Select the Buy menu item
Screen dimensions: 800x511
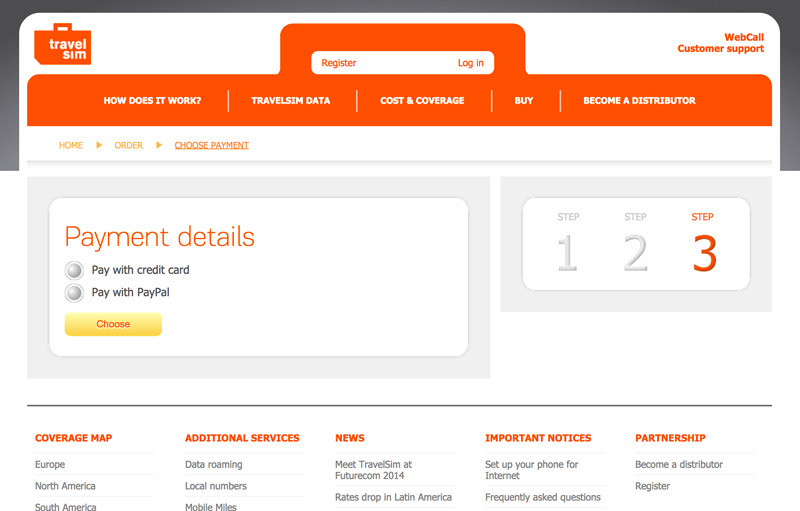[523, 100]
